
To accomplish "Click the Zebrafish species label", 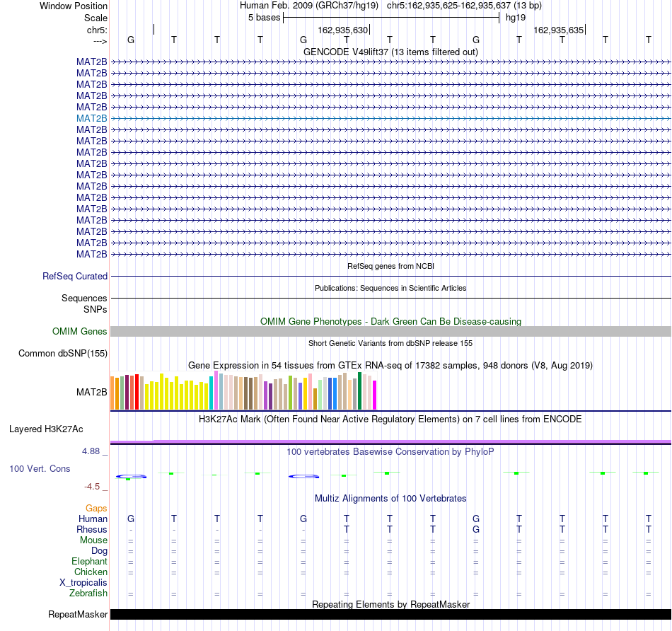I will tap(88, 593).
